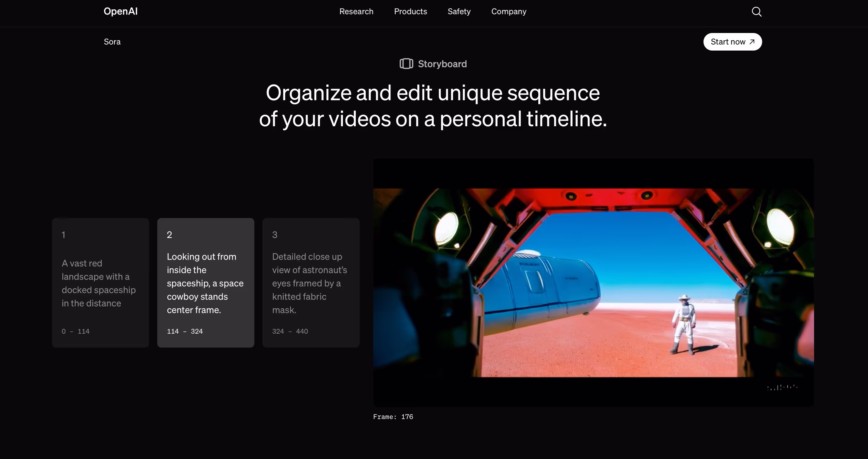Click the spaceship video preview
This screenshot has width=868, height=459.
[593, 282]
